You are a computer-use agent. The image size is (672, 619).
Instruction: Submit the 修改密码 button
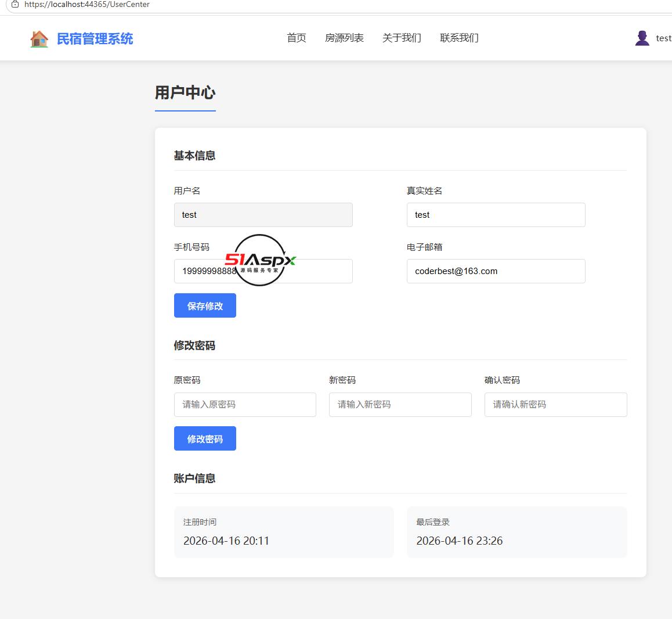pos(205,438)
